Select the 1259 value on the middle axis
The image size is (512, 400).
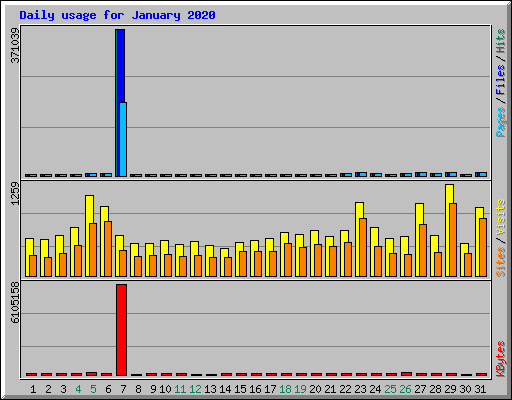[x=15, y=193]
